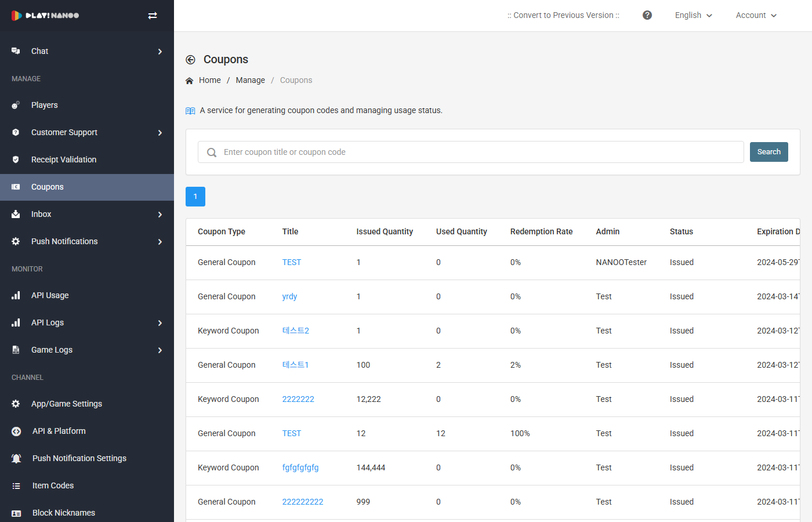This screenshot has height=522, width=812.
Task: Open the 2222222 coupon link
Action: [298, 399]
